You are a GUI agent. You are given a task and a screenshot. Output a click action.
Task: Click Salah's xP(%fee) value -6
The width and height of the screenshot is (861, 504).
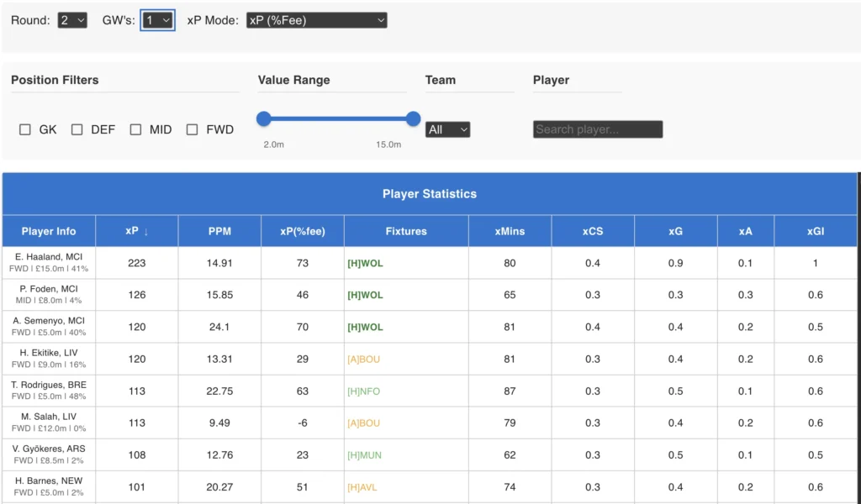pyautogui.click(x=303, y=423)
